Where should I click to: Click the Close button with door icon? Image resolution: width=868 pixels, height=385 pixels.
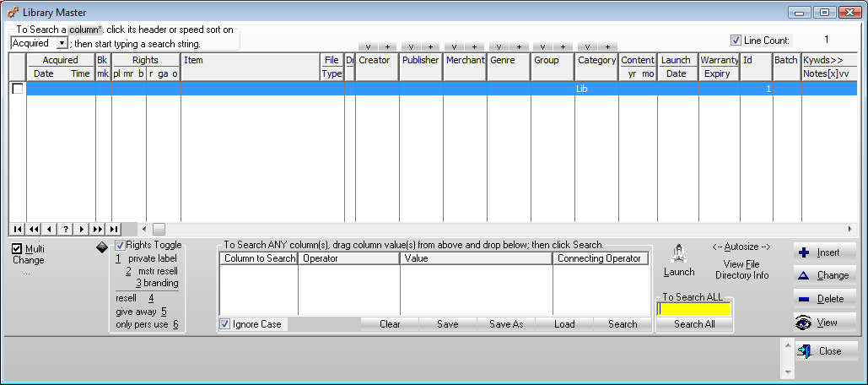pos(827,351)
